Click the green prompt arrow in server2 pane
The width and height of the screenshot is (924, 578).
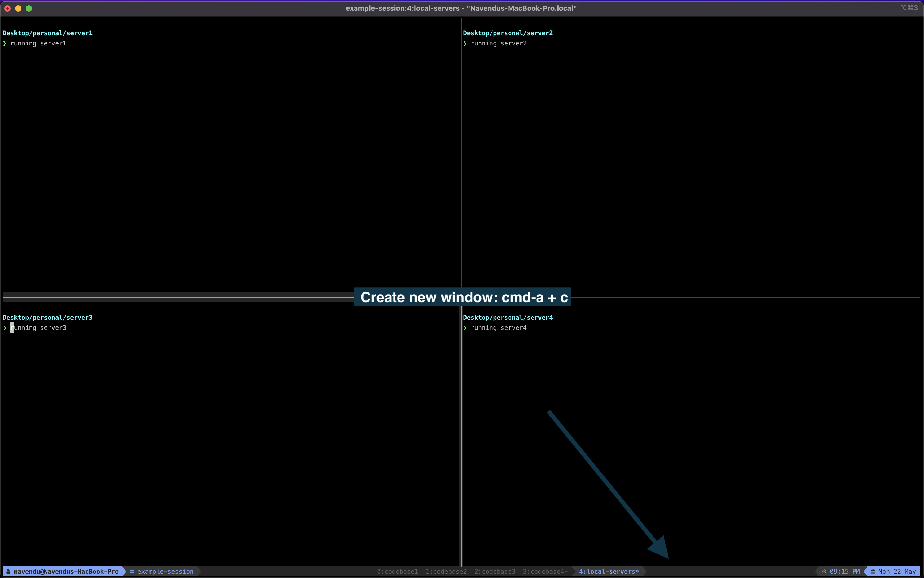[465, 44]
